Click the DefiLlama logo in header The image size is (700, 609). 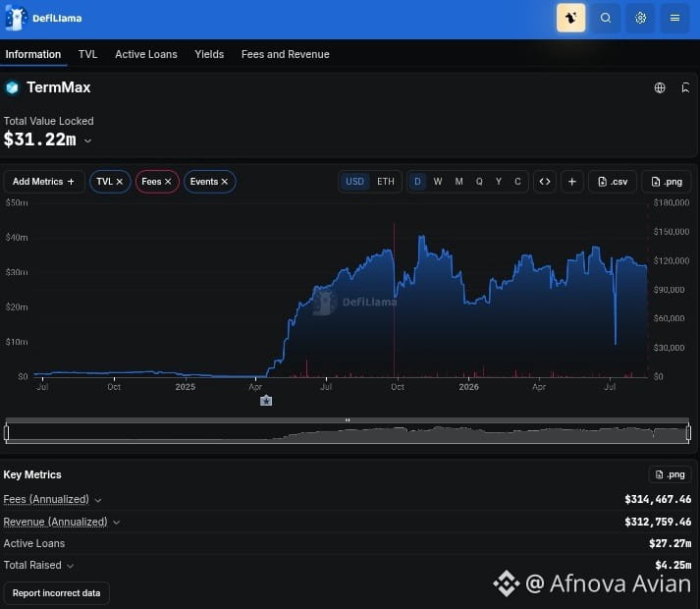43,18
